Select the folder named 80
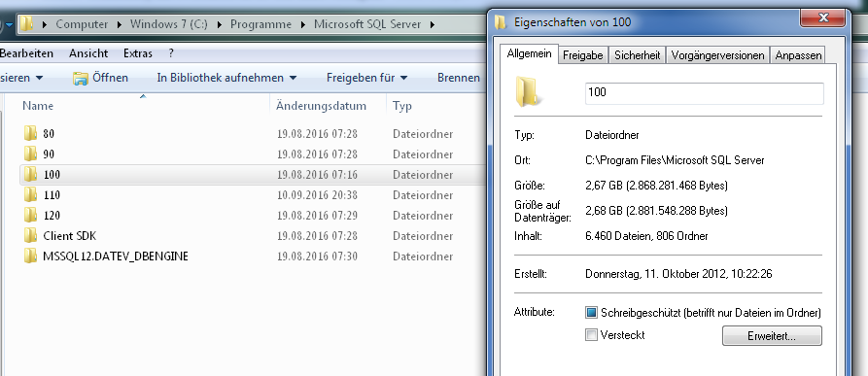This screenshot has height=376, width=868. [x=49, y=133]
